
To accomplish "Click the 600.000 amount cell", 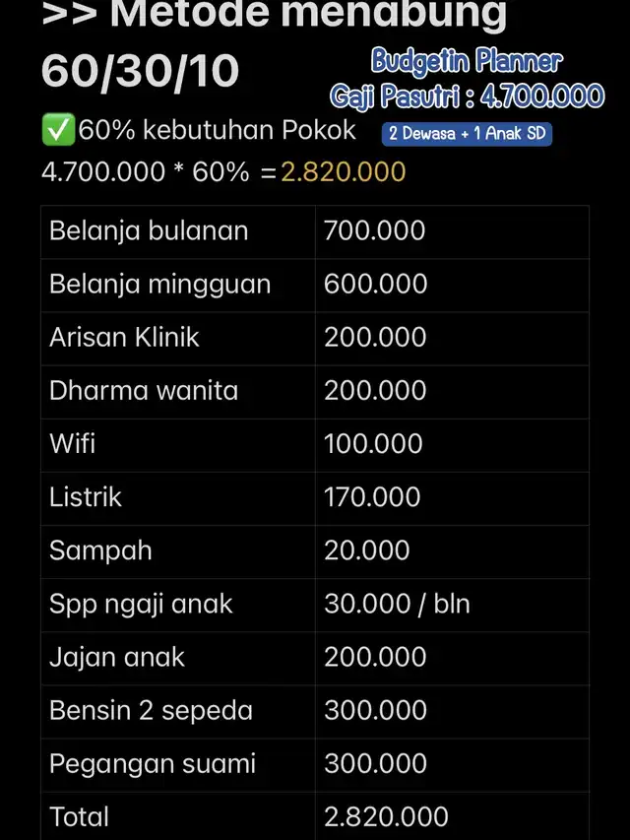I will click(452, 286).
